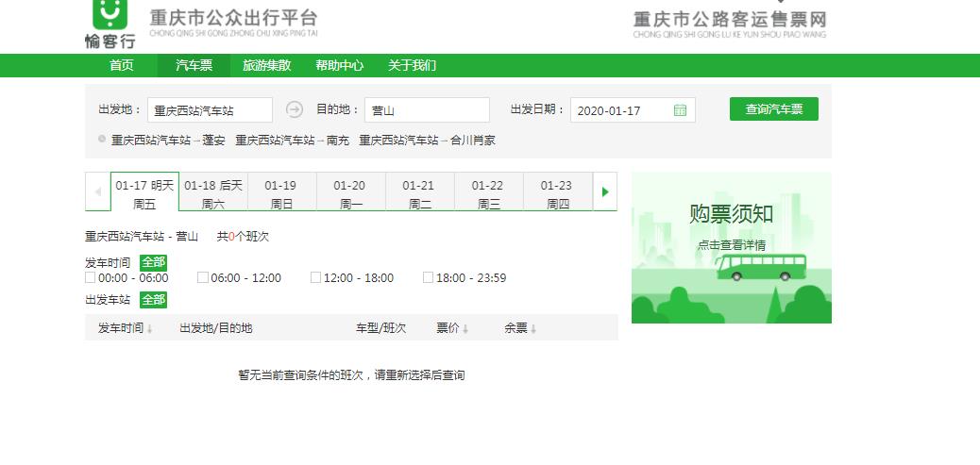Click the next dates right arrow

pyautogui.click(x=605, y=191)
